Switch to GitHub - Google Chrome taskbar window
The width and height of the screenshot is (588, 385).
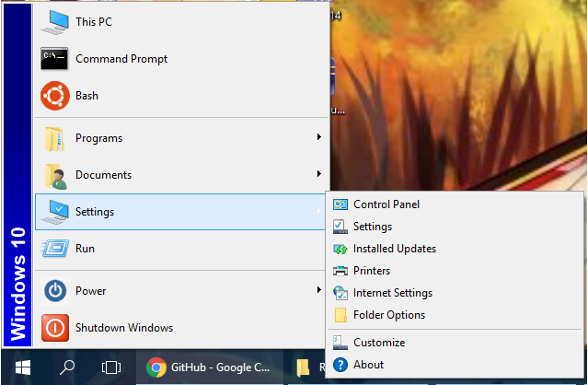210,367
